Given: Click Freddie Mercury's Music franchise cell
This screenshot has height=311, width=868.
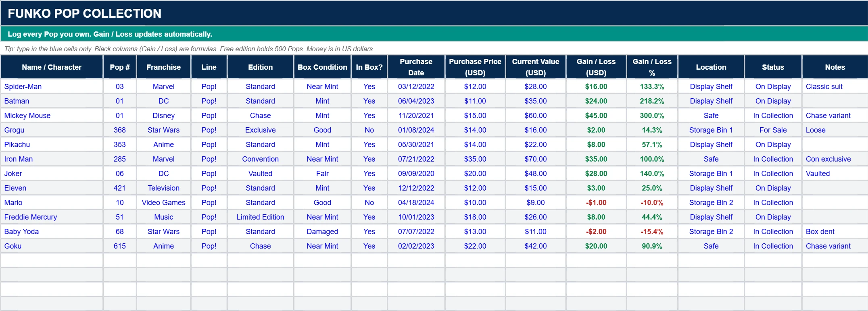Looking at the screenshot, I should (163, 217).
